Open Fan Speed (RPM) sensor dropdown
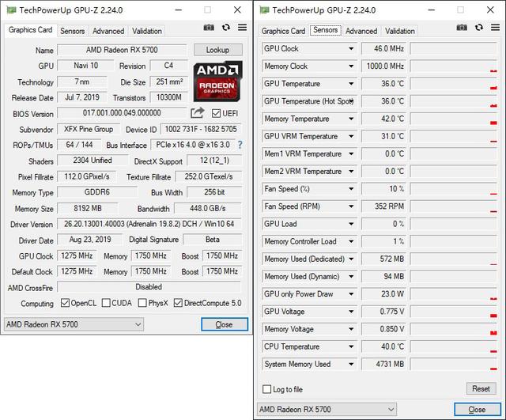Screen dimensions: 506x420 [x=351, y=206]
